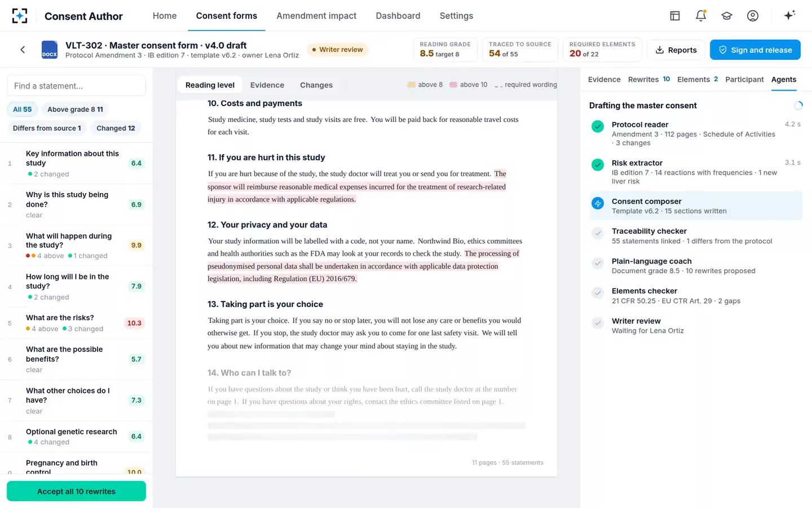Image resolution: width=812 pixels, height=508 pixels.
Task: Go back using the left chevron arrow
Action: [23, 50]
